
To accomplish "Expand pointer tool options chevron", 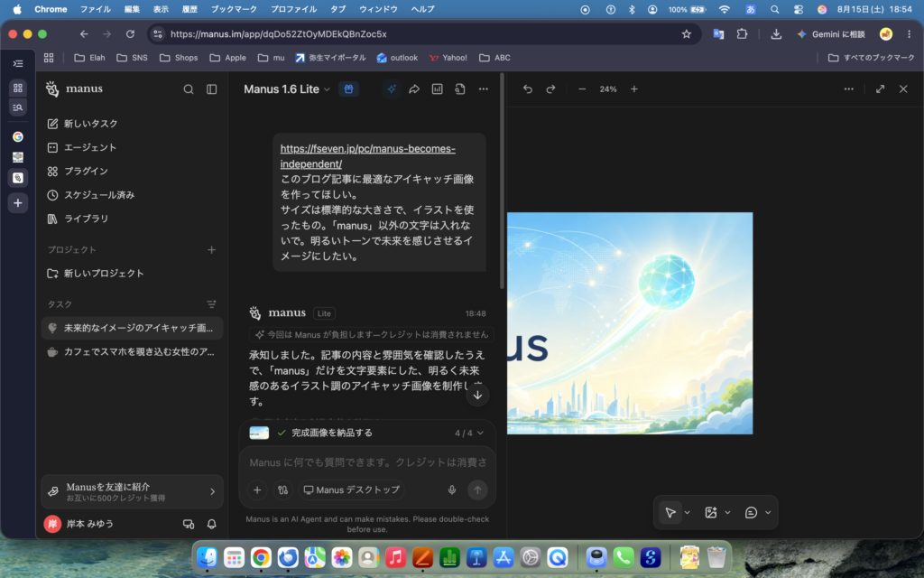I will pyautogui.click(x=687, y=513).
